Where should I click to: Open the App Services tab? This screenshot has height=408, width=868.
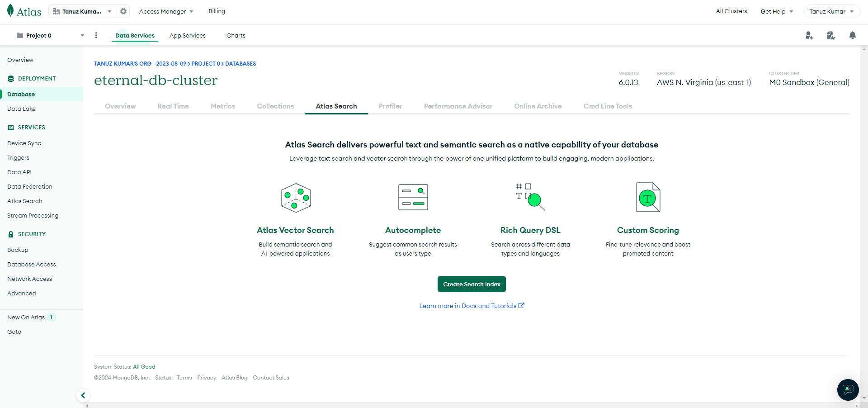[x=187, y=35]
